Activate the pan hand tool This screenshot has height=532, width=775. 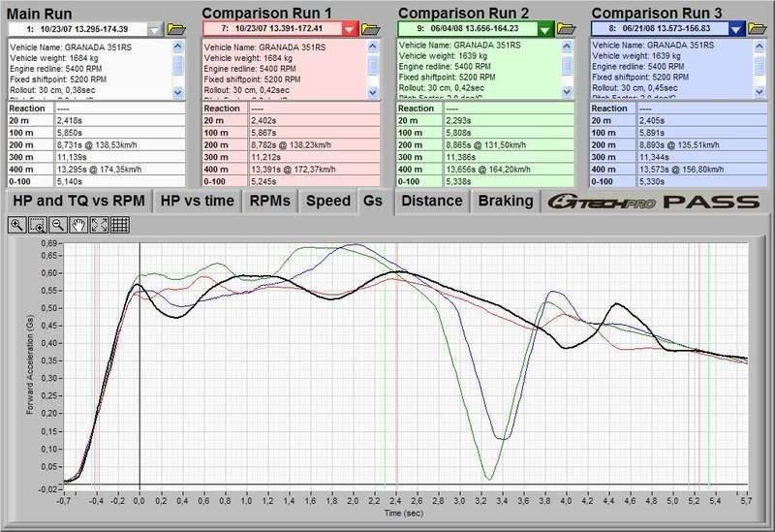(78, 226)
